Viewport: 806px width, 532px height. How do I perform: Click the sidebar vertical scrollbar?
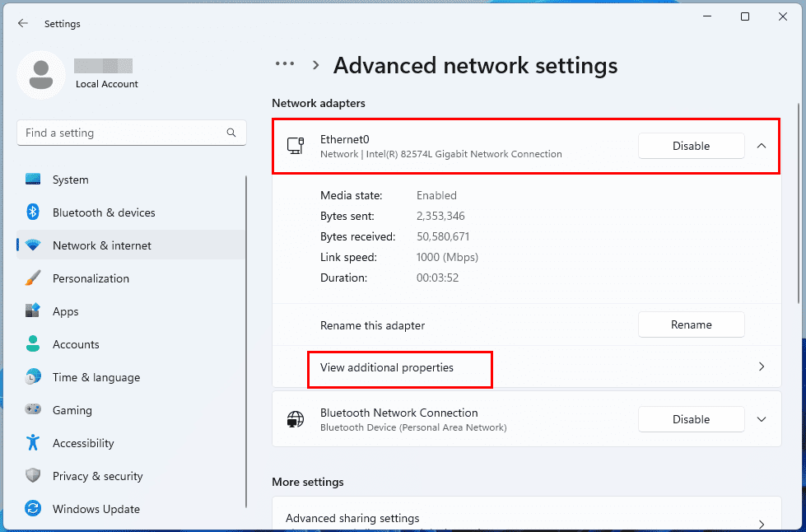coord(246,342)
